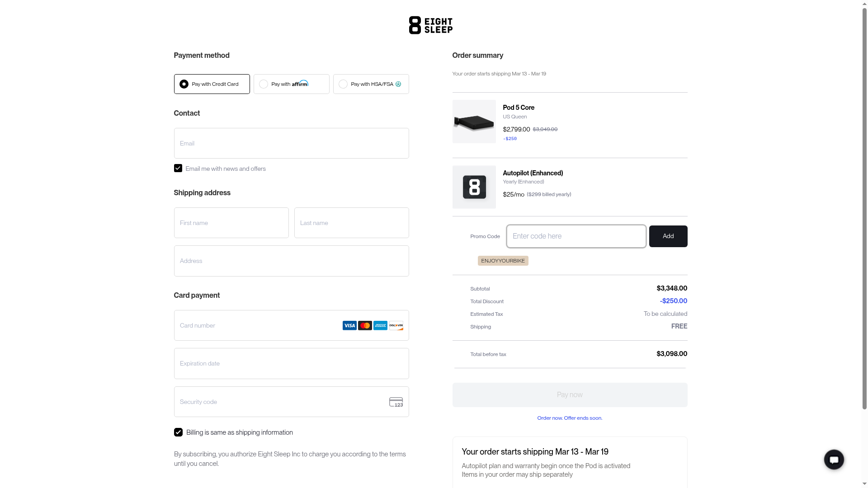Click the Visa card icon
The width and height of the screenshot is (868, 488).
click(349, 325)
